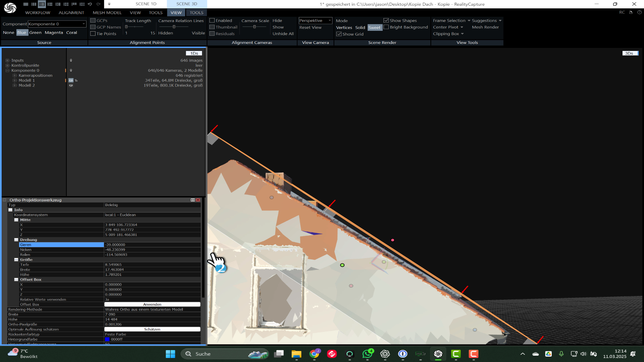The height and width of the screenshot is (362, 644).
Task: Click the RealityCapture application logo
Action: click(10, 7)
